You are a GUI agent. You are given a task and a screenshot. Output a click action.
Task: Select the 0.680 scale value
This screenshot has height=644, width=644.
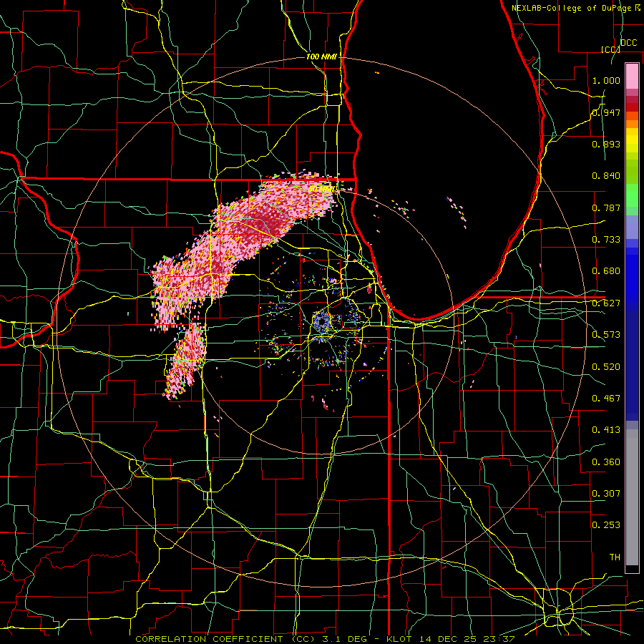tap(606, 271)
